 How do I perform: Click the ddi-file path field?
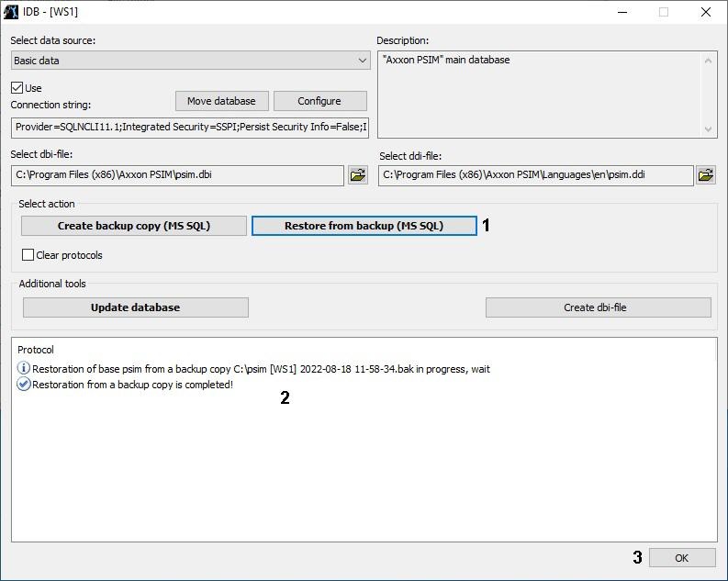536,175
